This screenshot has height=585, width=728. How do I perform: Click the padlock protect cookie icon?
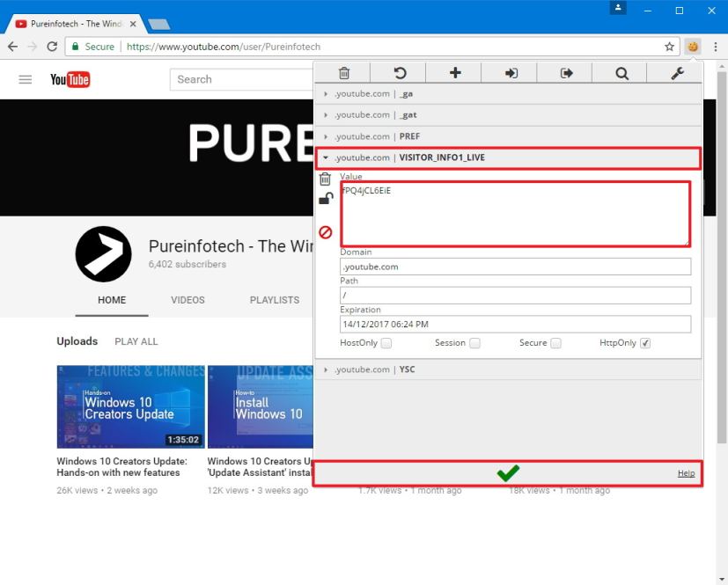(x=325, y=199)
